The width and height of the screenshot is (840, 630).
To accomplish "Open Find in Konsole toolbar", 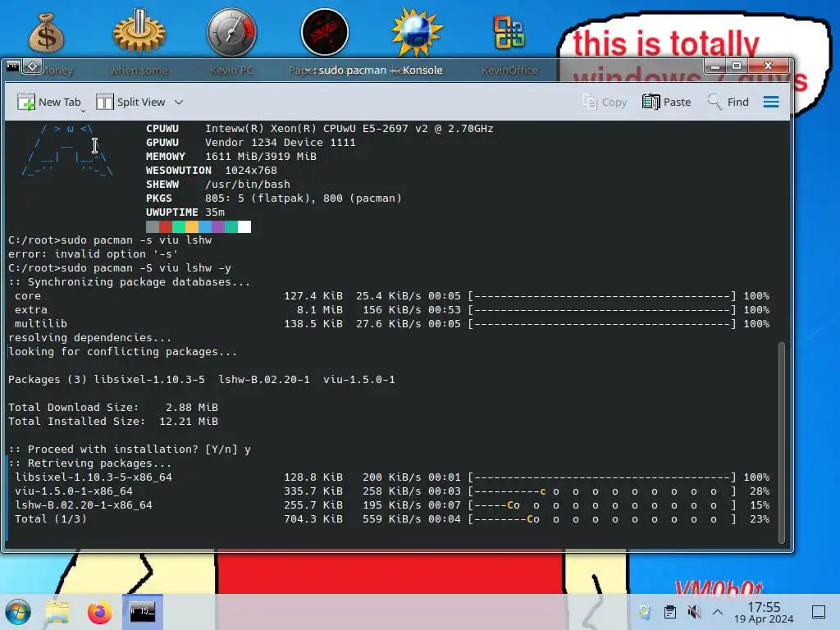I will tap(728, 102).
